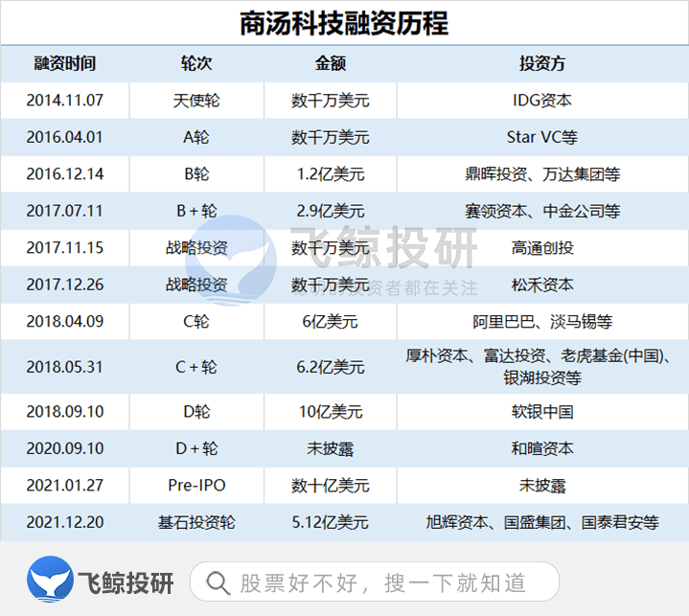
Task: Click the 融资时间 column header
Action: pyautogui.click(x=64, y=64)
